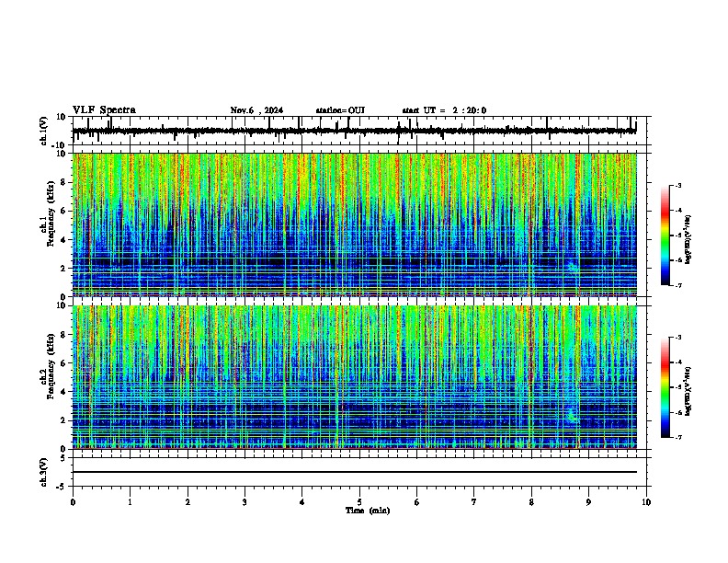The height and width of the screenshot is (563, 728).
Task: Click time axis tick label '1'
Action: 131,502
